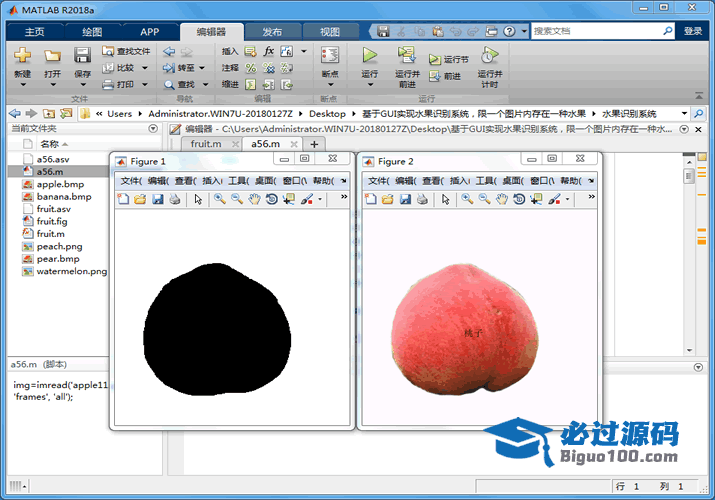Click Desktop in the address path

pos(327,113)
